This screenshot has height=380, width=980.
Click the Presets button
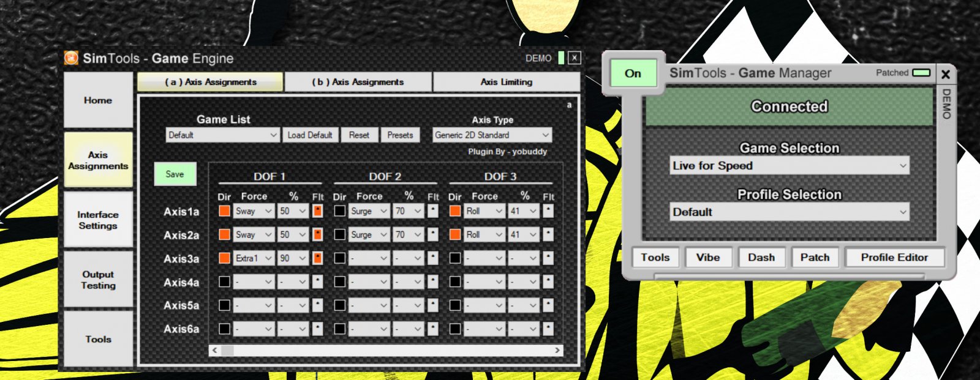coord(400,135)
